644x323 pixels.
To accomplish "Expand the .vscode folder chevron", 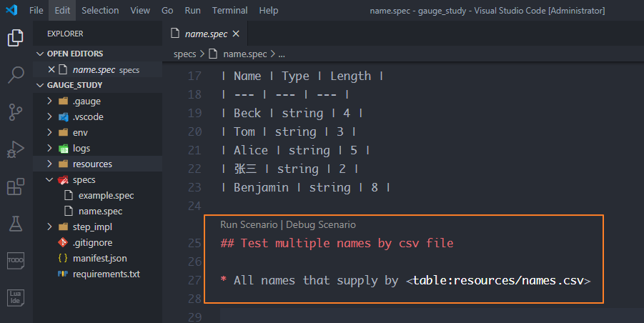I will click(50, 117).
